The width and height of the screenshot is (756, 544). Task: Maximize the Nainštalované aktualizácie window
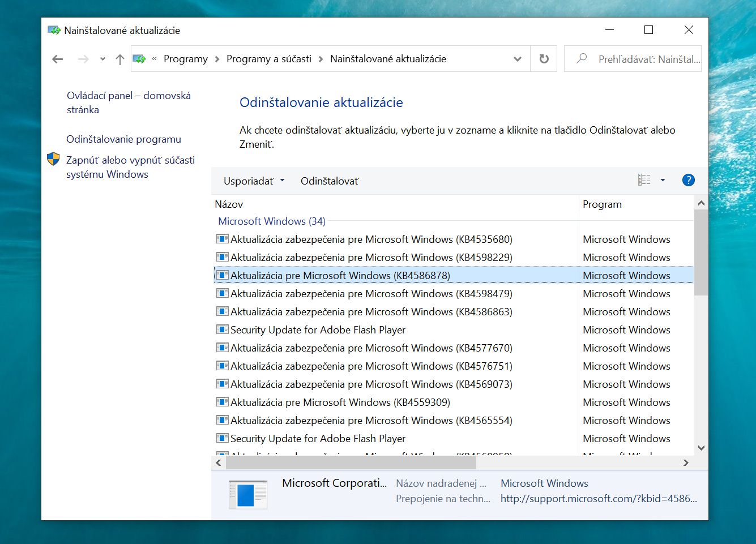[649, 30]
